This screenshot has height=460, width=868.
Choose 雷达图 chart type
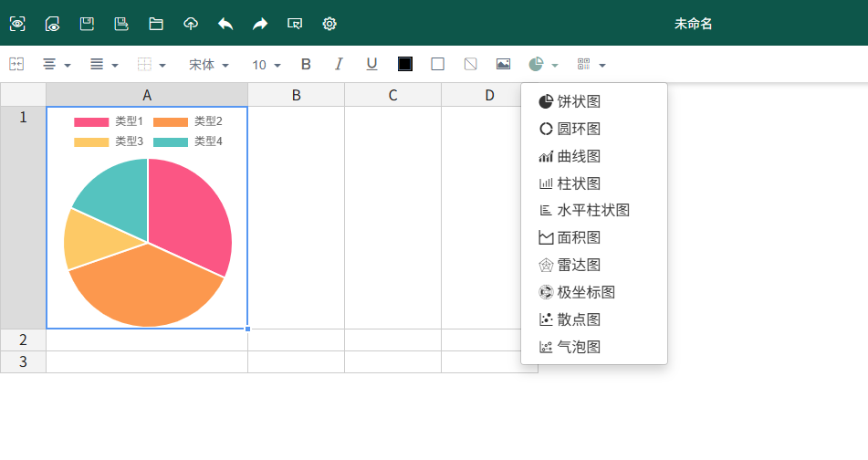pos(580,265)
